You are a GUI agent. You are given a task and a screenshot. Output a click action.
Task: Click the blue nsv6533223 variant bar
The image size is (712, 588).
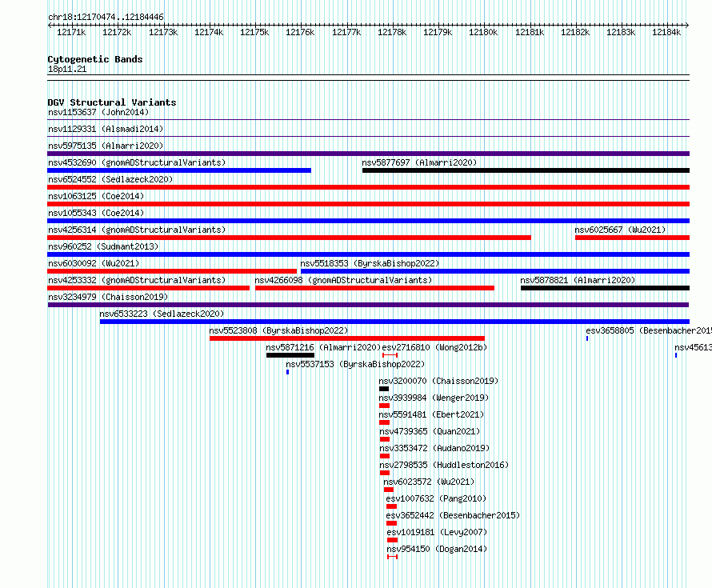394,322
